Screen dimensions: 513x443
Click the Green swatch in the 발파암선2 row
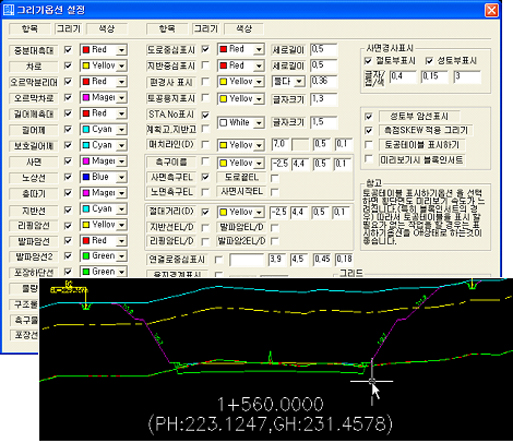[x=86, y=256]
